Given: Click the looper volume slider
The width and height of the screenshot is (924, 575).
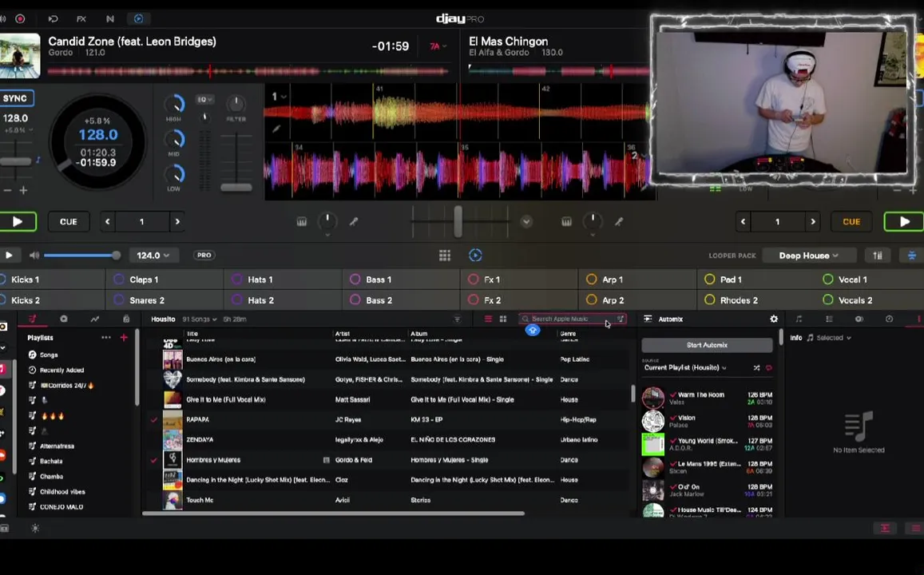Looking at the screenshot, I should click(x=82, y=255).
